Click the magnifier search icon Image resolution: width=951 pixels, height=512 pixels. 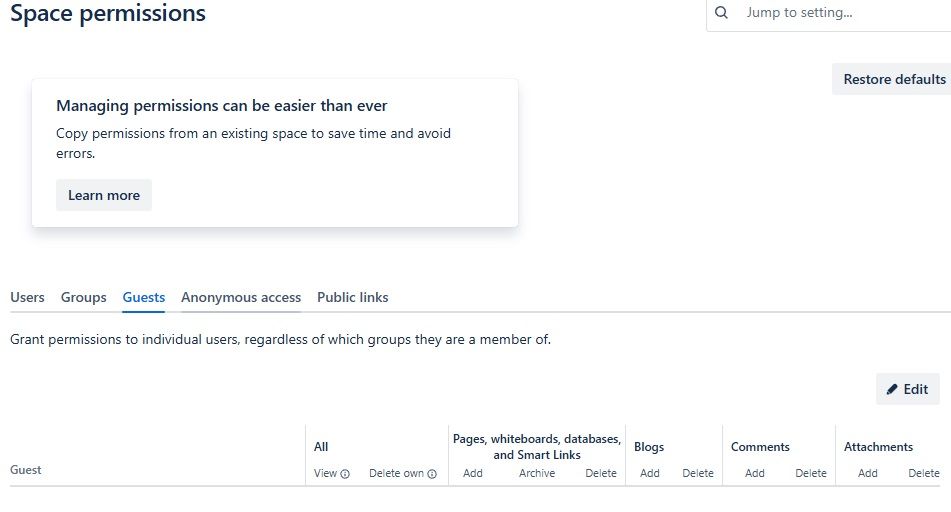(722, 13)
